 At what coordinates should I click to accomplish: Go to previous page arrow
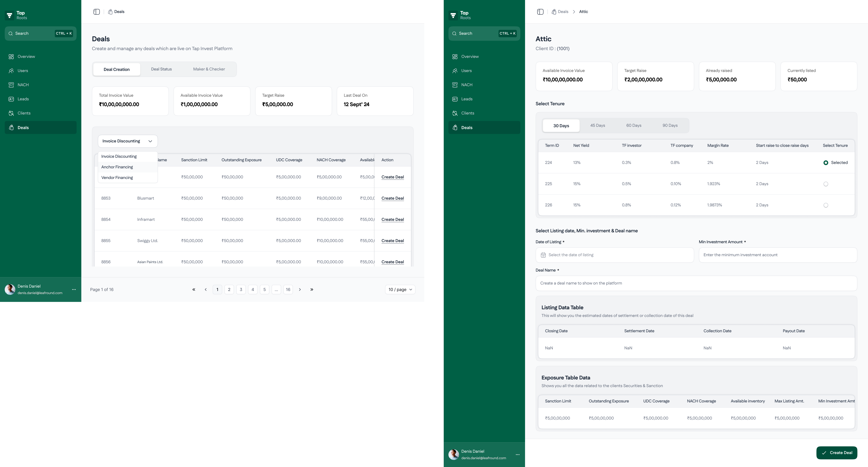pos(206,290)
